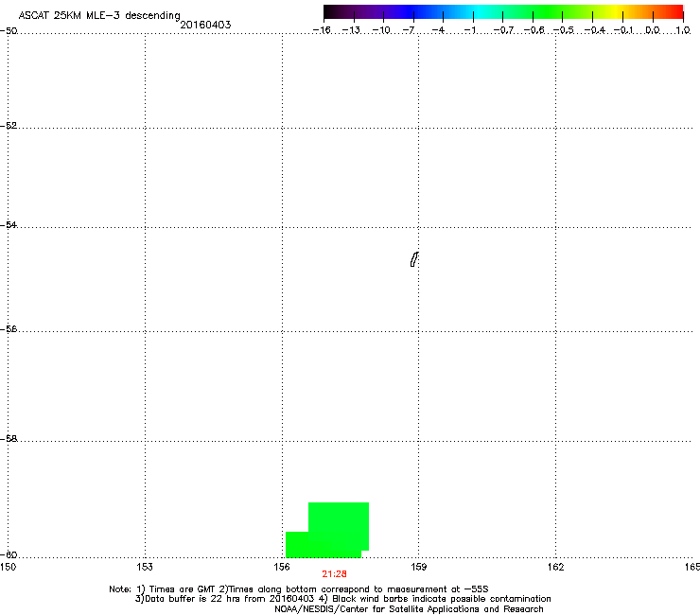Click color scale value -16
700x615 pixels.
tap(322, 30)
